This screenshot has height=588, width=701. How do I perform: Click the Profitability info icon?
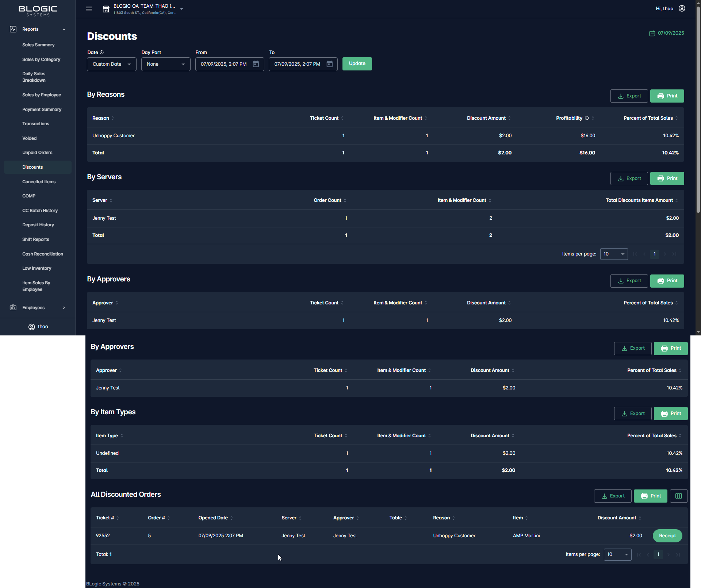587,118
